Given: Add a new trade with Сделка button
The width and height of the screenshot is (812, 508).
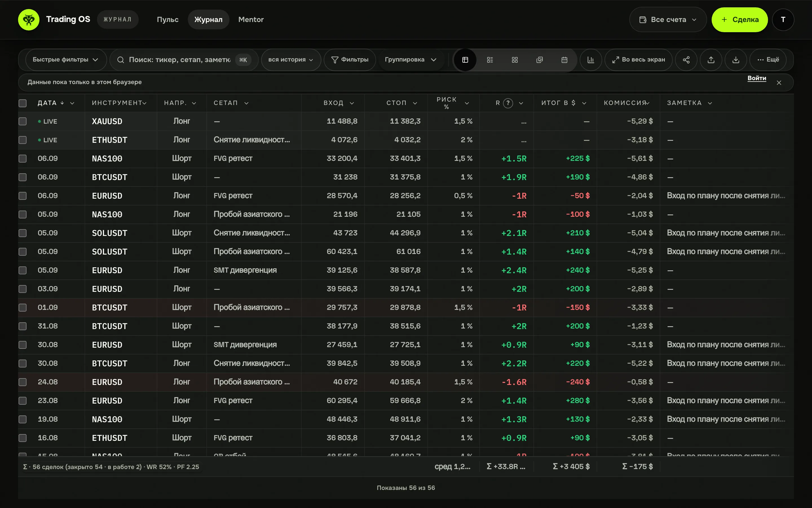Looking at the screenshot, I should pyautogui.click(x=740, y=19).
